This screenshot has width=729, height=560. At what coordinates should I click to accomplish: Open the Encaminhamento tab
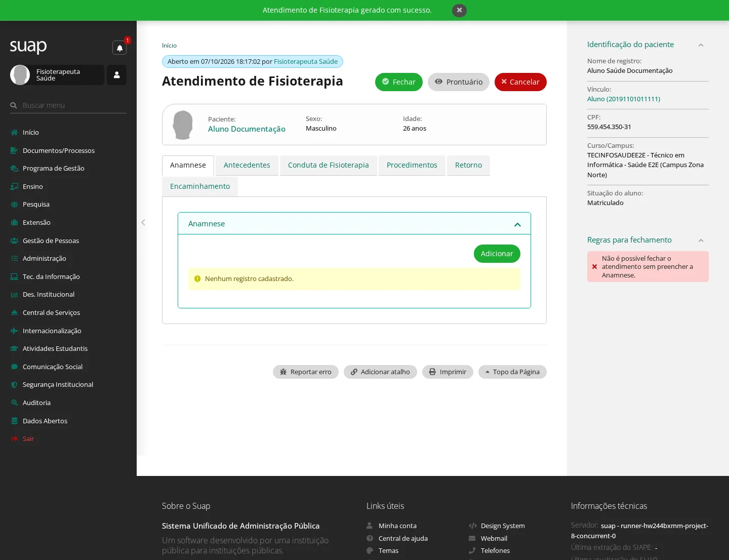point(200,186)
